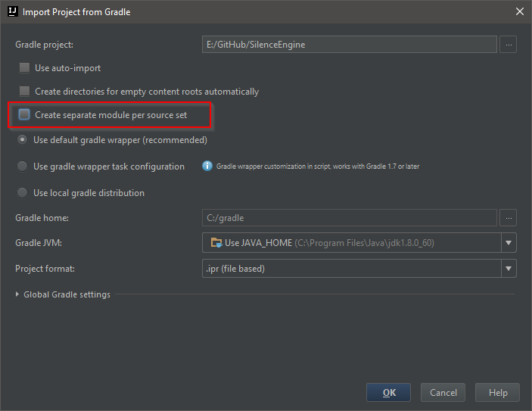This screenshot has width=532, height=411.
Task: Open the Gradle JVM dropdown arrow
Action: [x=509, y=243]
